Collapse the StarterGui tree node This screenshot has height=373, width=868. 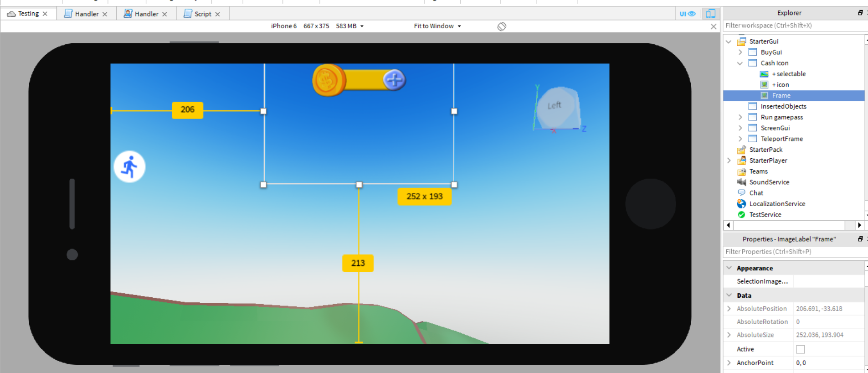click(729, 41)
